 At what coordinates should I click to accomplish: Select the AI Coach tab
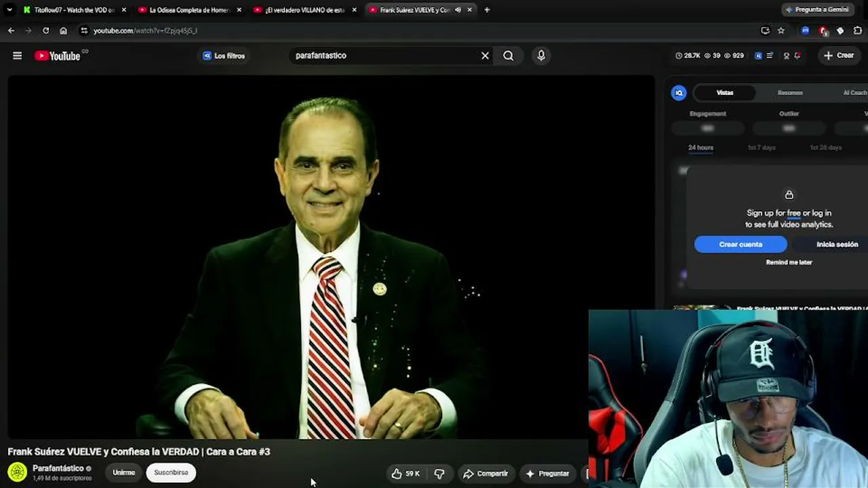(854, 93)
